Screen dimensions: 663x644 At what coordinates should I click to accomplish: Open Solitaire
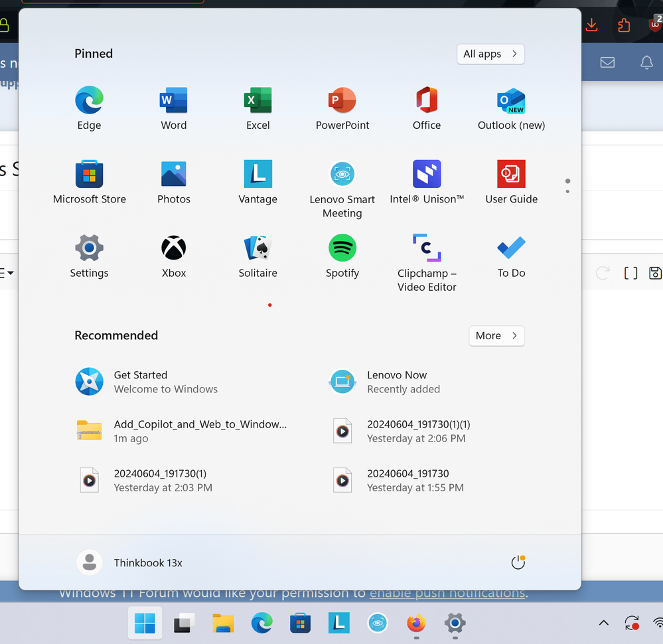pyautogui.click(x=258, y=256)
